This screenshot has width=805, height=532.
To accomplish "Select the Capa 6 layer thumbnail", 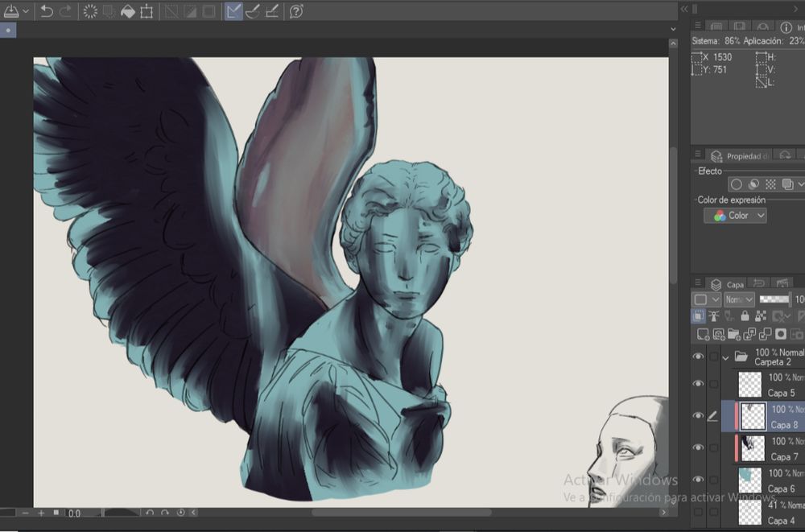I will click(750, 480).
